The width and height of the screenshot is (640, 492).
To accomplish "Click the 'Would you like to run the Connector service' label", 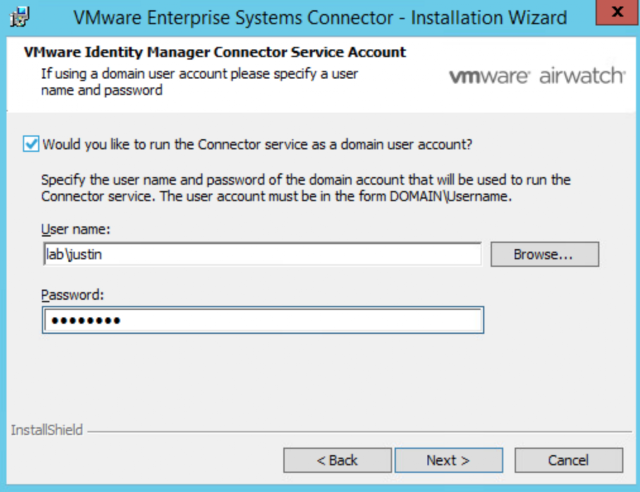I will pos(258,145).
